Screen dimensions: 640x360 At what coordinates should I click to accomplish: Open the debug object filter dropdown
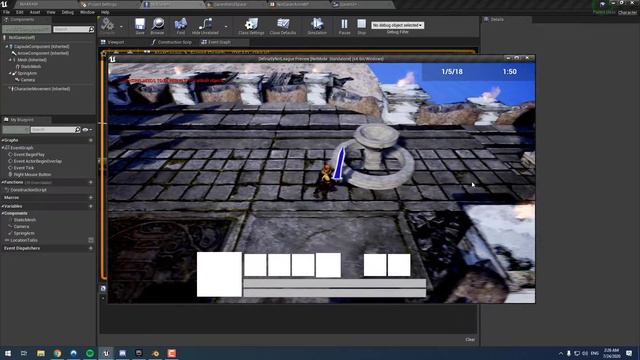pos(398,25)
